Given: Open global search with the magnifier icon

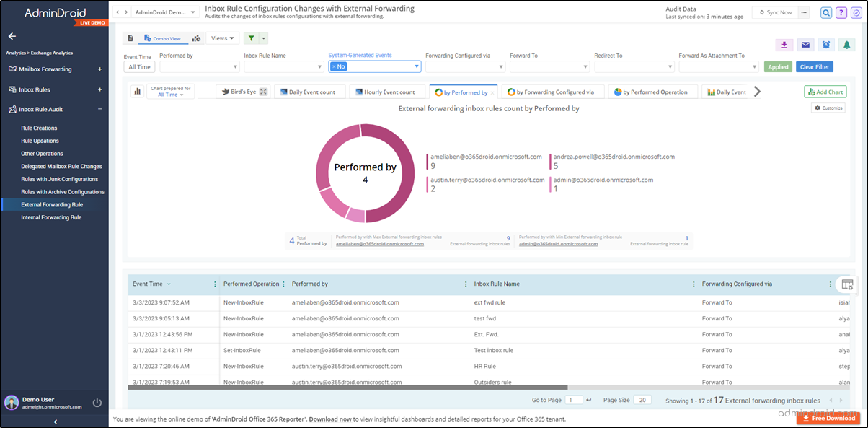Looking at the screenshot, I should [x=826, y=12].
